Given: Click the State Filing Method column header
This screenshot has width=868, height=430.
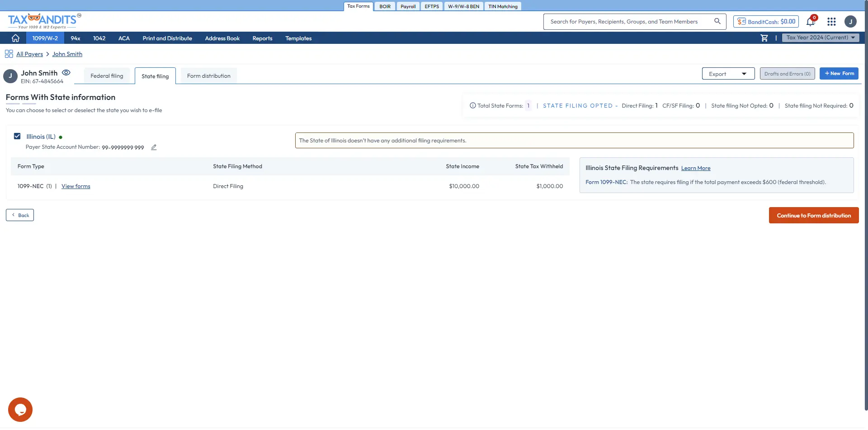Looking at the screenshot, I should [237, 166].
